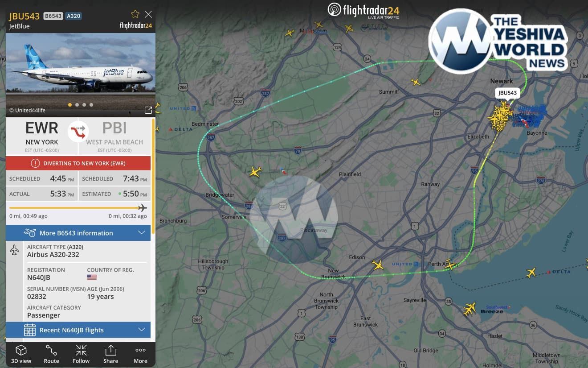This screenshot has height=368, width=588.
Task: Open the More options menu
Action: click(x=141, y=354)
